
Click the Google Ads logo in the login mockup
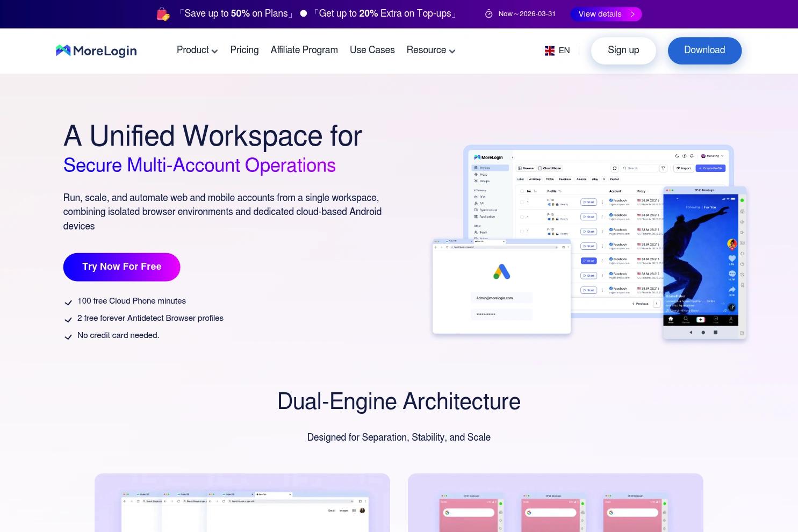(501, 272)
